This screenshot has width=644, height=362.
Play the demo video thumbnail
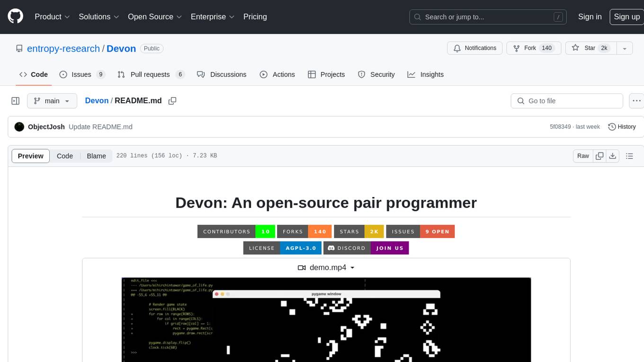[326, 319]
